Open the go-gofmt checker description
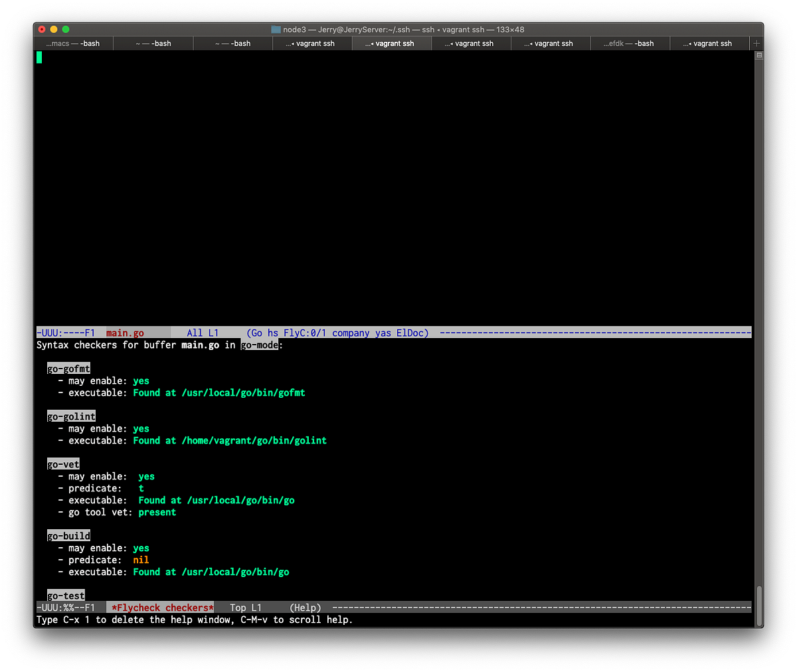 (x=68, y=368)
